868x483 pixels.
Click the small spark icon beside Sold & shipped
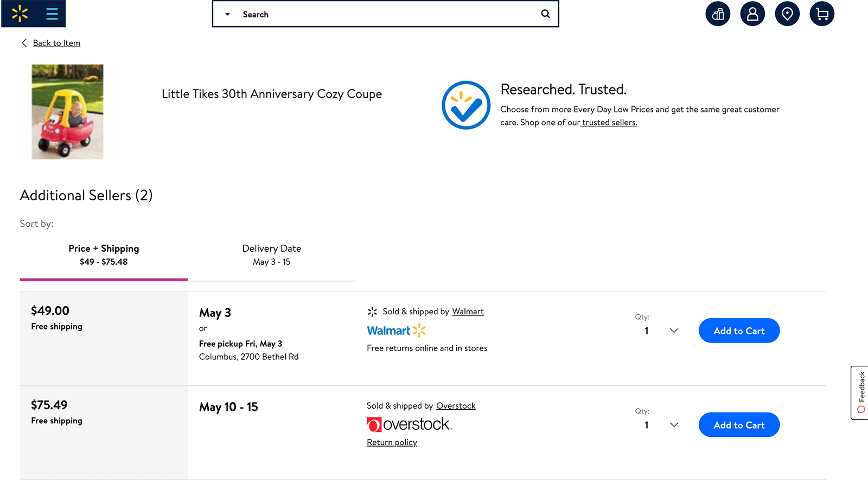(372, 312)
